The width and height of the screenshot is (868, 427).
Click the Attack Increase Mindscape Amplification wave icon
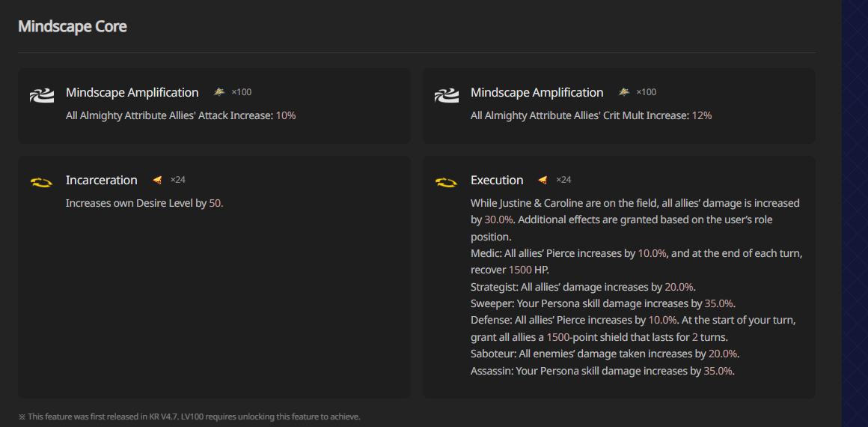[x=42, y=96]
